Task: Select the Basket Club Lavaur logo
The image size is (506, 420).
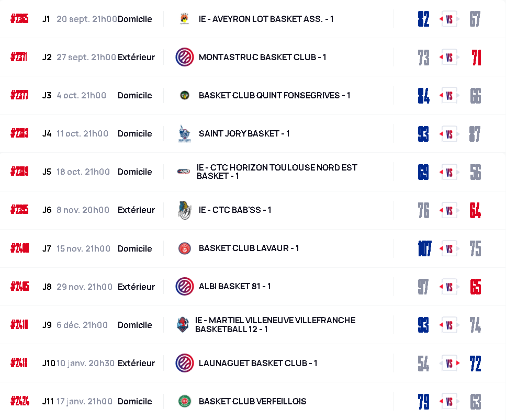Action: click(x=184, y=248)
